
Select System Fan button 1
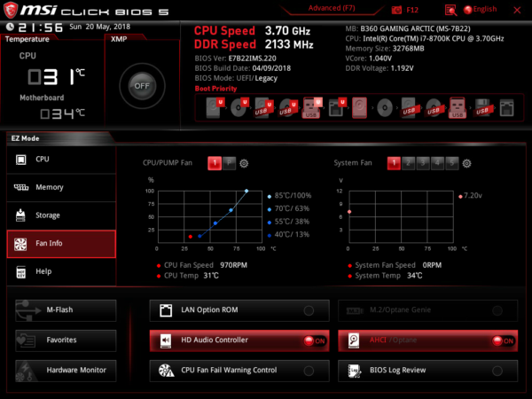coord(394,163)
